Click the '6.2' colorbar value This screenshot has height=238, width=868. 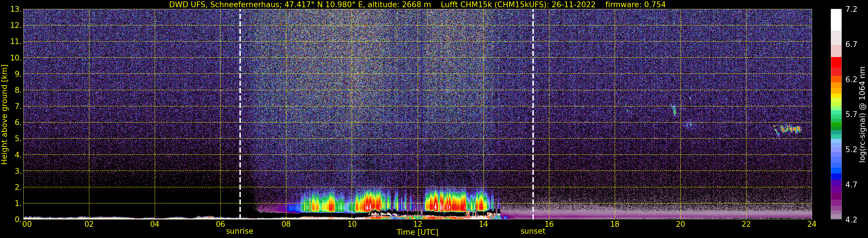pyautogui.click(x=851, y=79)
